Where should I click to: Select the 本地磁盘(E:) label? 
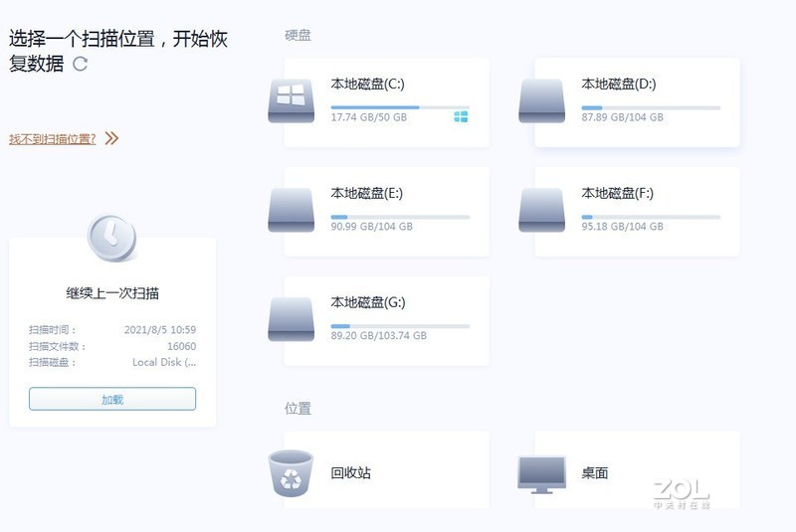[x=366, y=193]
